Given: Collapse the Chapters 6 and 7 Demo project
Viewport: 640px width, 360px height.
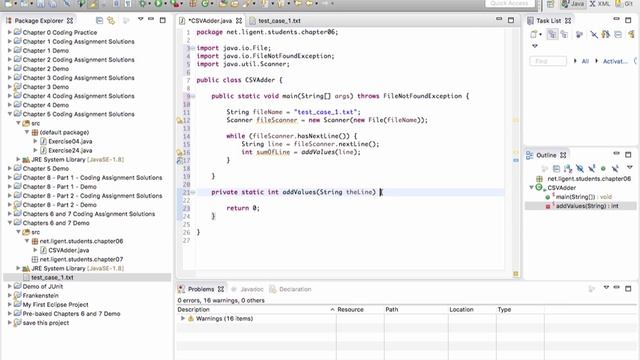Looking at the screenshot, I should coord(10,223).
